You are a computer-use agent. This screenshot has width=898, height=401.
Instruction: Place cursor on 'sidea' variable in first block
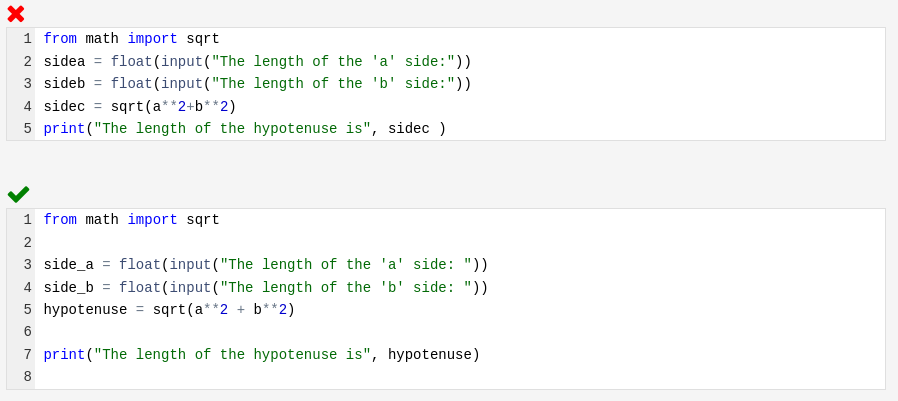point(64,61)
